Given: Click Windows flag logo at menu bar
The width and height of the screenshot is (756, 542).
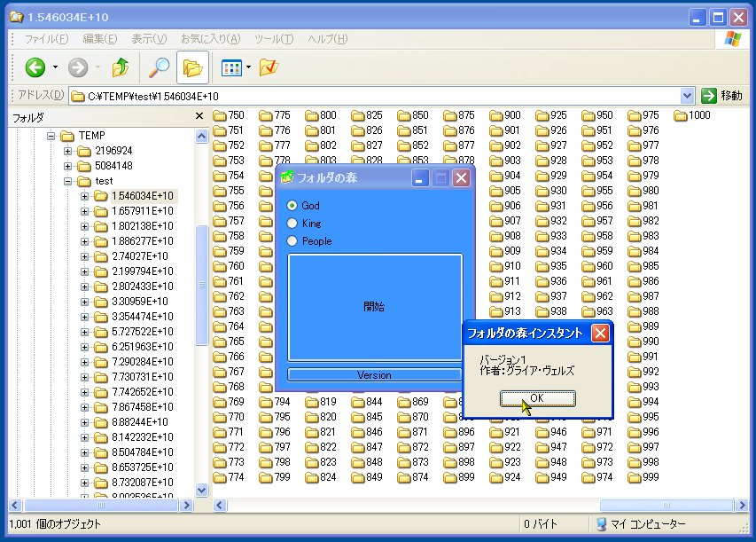Looking at the screenshot, I should click(732, 39).
